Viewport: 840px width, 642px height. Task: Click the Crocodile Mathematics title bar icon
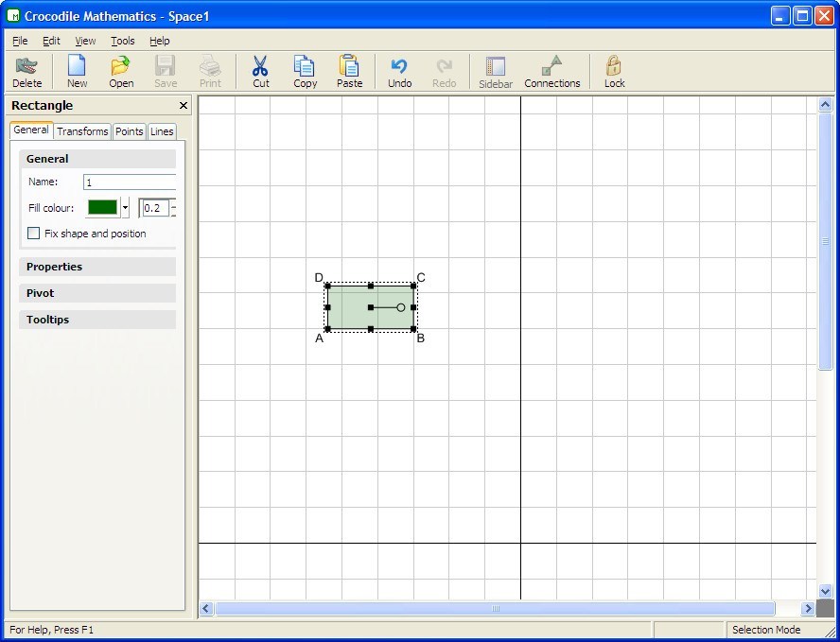point(14,16)
